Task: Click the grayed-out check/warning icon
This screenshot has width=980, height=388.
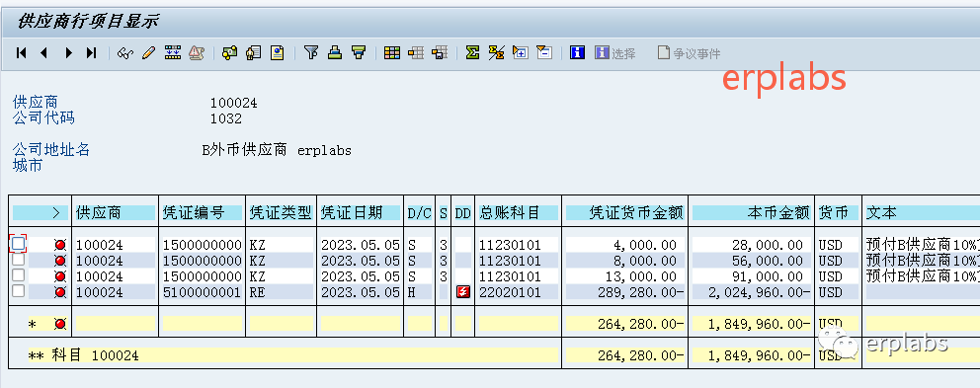Action: coord(197,53)
